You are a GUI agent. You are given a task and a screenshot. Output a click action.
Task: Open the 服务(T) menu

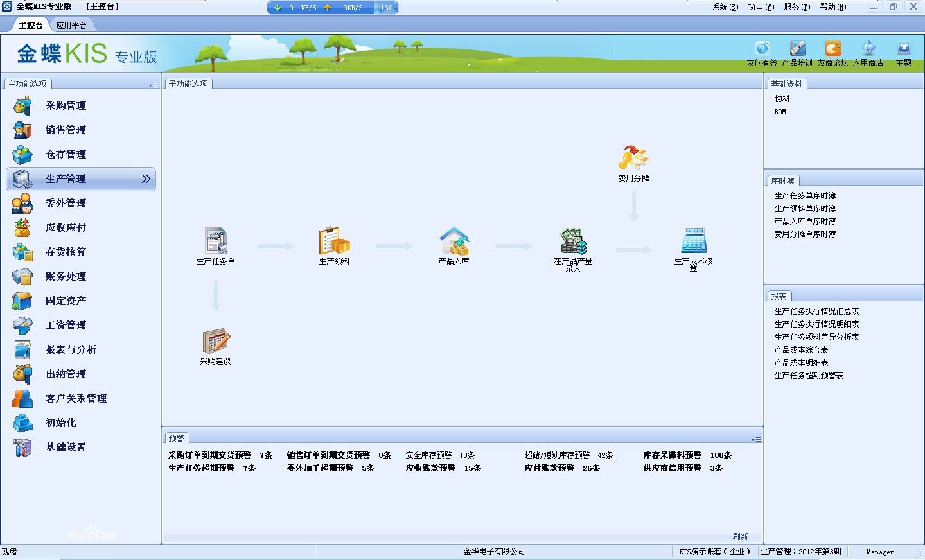click(x=797, y=7)
